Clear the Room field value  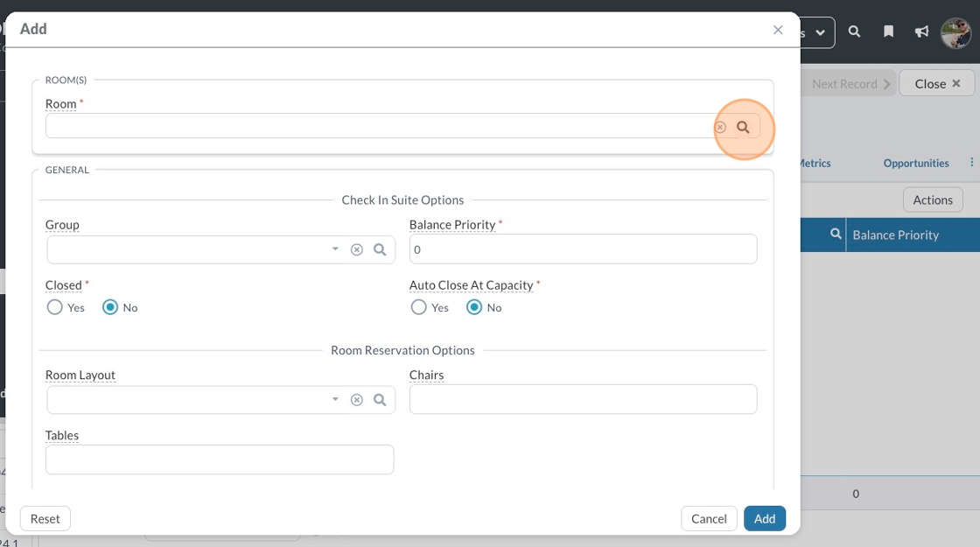(720, 127)
